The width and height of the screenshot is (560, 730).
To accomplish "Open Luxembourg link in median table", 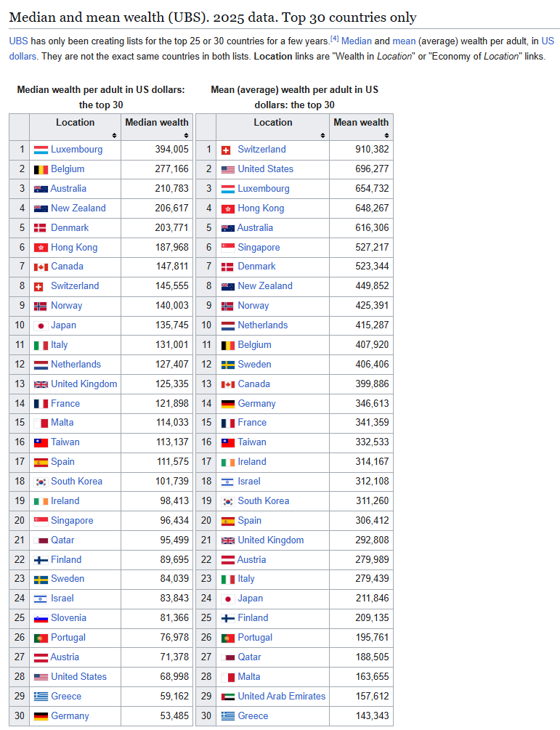I will click(x=77, y=150).
